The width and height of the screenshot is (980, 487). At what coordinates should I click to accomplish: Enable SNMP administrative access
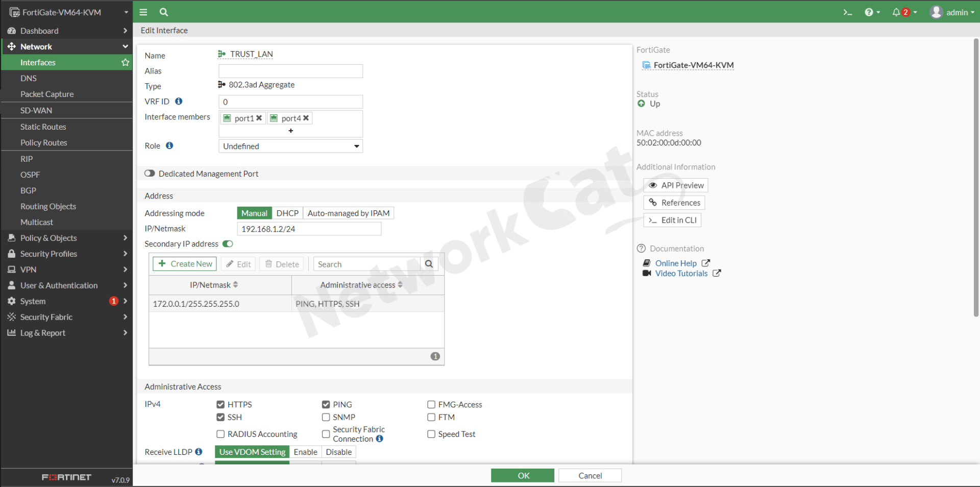pyautogui.click(x=326, y=417)
